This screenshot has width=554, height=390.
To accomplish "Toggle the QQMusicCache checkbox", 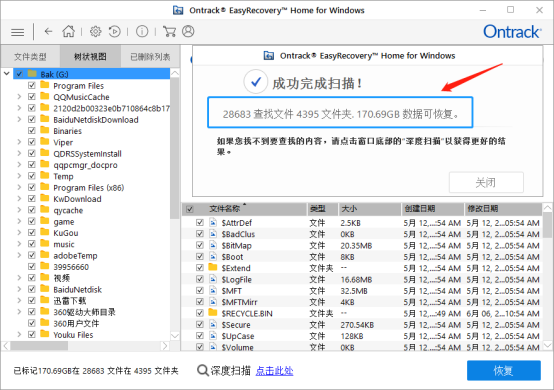I will [x=32, y=96].
